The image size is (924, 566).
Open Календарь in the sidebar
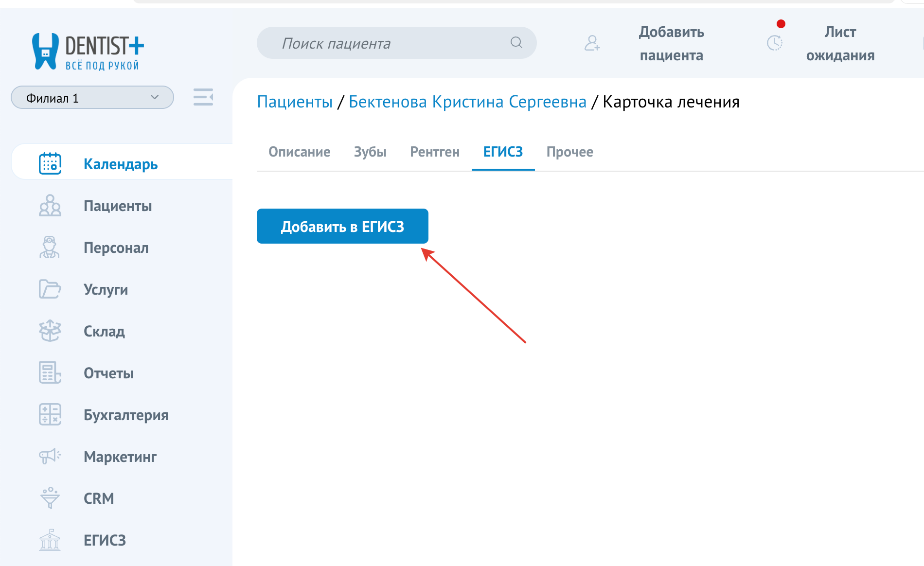pos(121,164)
